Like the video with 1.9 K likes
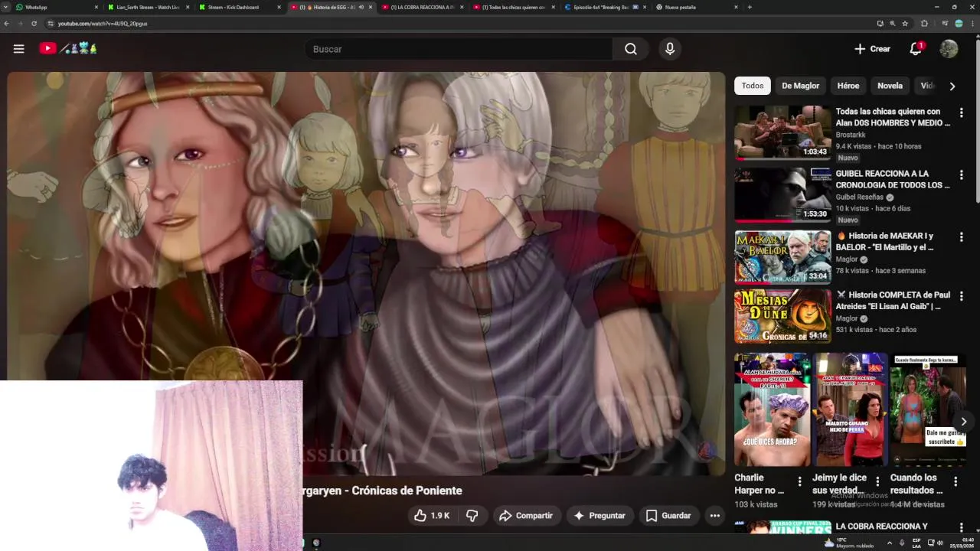The height and width of the screenshot is (551, 980). pyautogui.click(x=433, y=516)
